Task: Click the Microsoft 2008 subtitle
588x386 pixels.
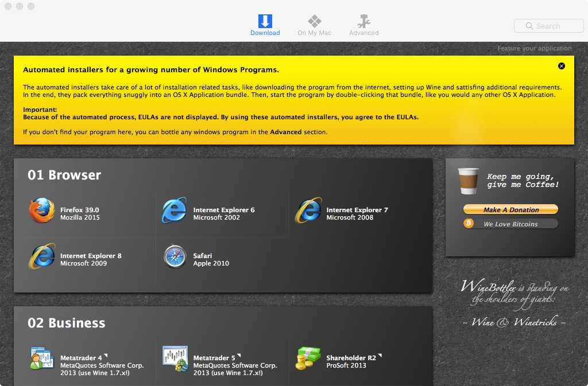Action: [x=350, y=217]
